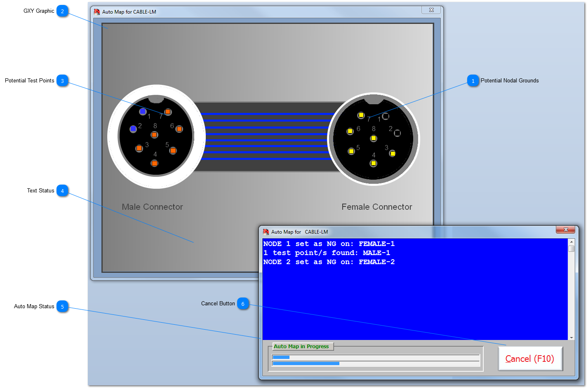Click callout badge 3 for Potential Test Points
Screen dimensions: 588x389
click(x=62, y=81)
